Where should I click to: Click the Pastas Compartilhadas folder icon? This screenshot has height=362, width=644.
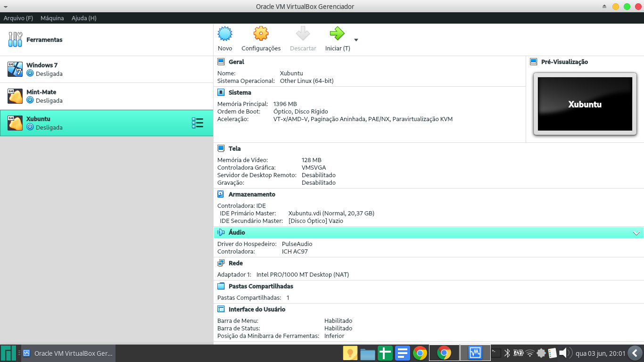(221, 286)
